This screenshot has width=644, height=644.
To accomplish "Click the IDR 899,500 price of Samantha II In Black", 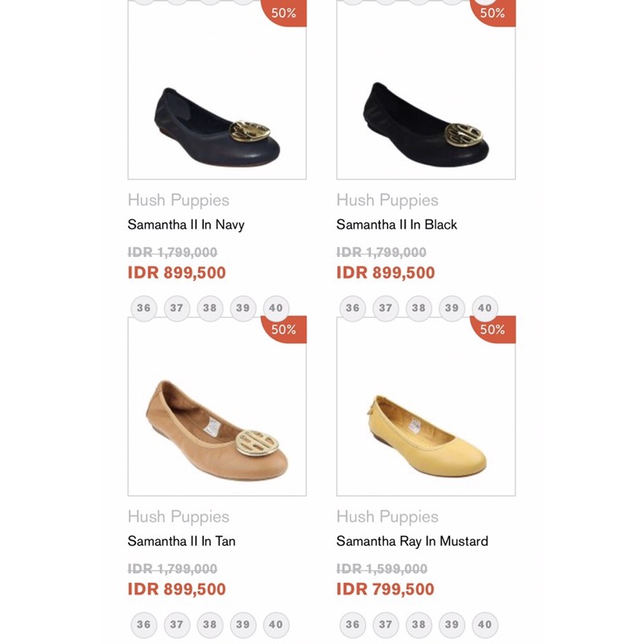I will (386, 273).
